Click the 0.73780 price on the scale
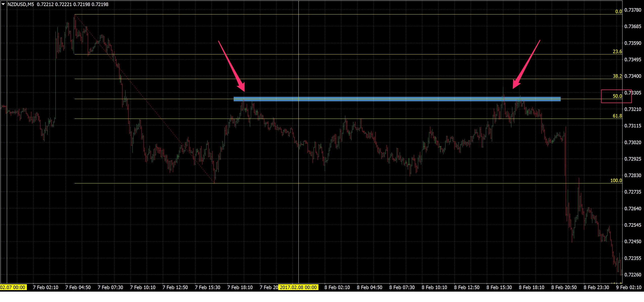This screenshot has height=302, width=644. 633,10
